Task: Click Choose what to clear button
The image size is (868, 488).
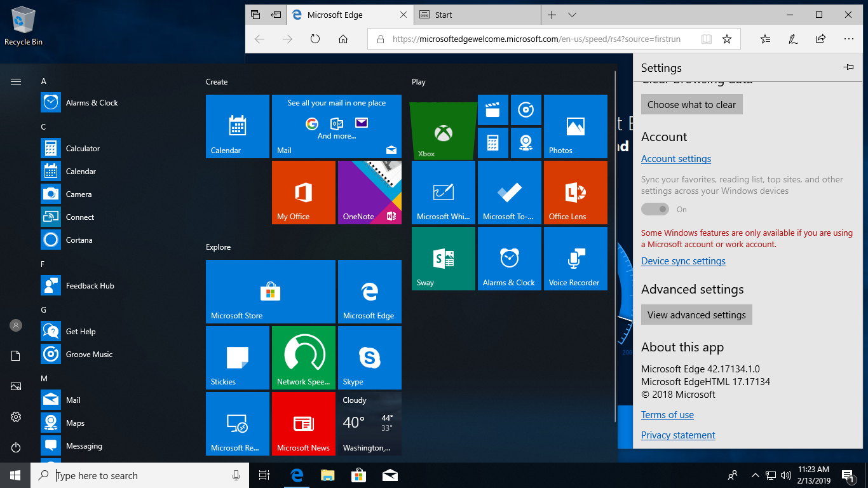Action: pos(691,104)
